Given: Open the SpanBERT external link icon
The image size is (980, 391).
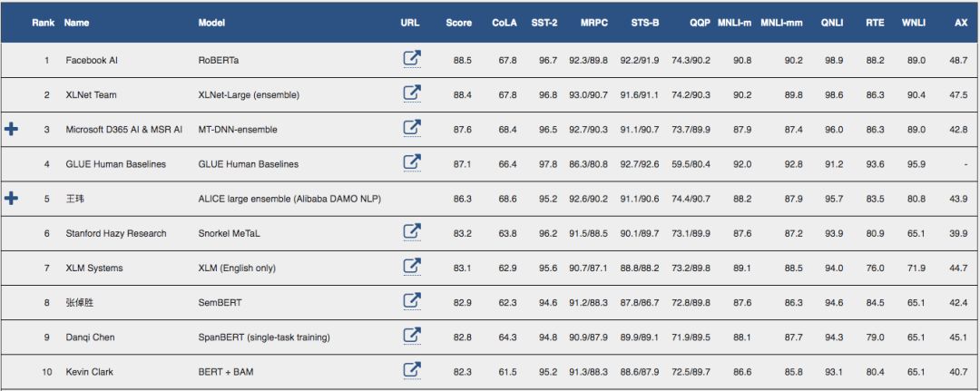Looking at the screenshot, I should click(412, 337).
